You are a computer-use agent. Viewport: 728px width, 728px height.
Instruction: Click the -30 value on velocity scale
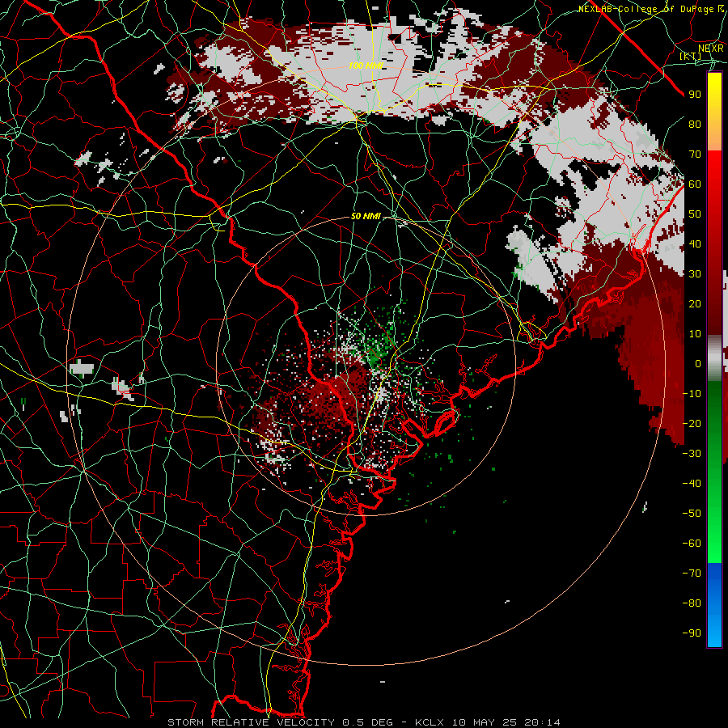(692, 454)
